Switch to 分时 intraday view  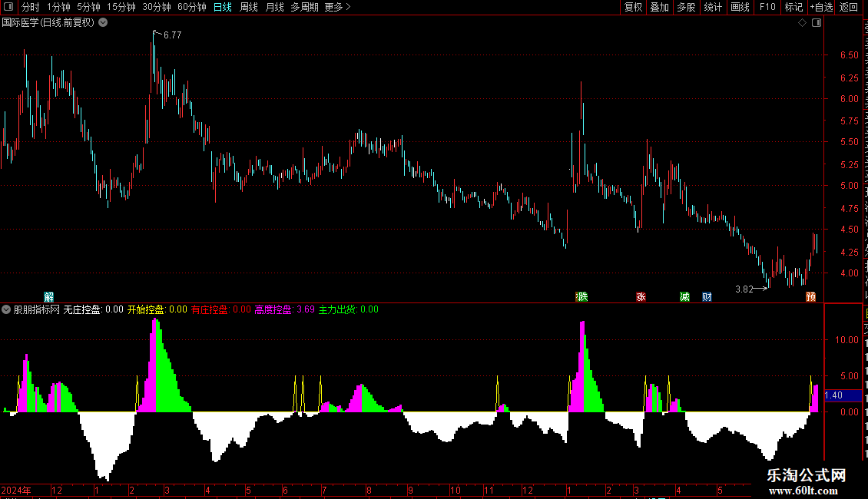[x=31, y=7]
